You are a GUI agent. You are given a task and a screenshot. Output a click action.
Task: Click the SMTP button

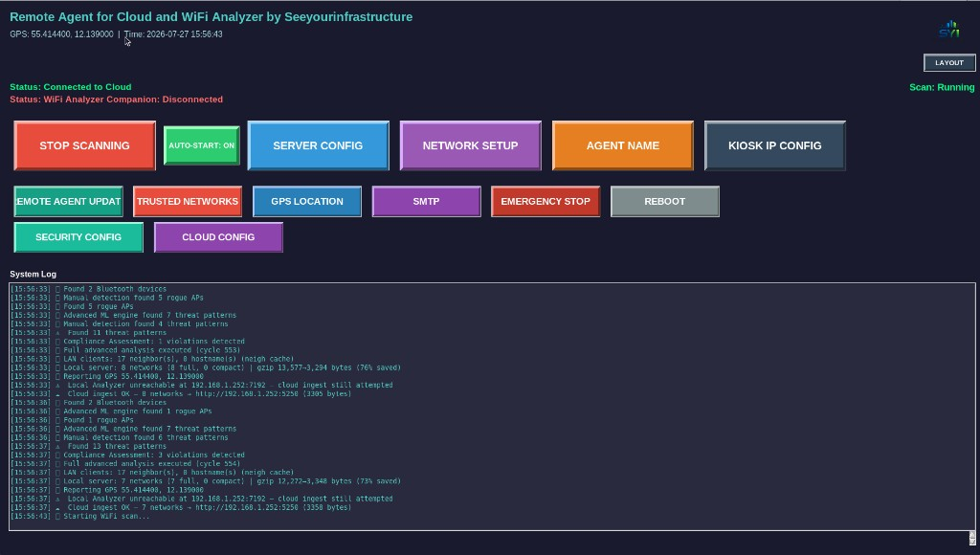(426, 201)
